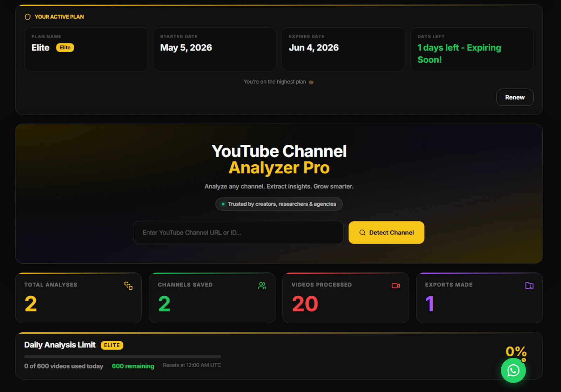Click the Analyze any channel tagline

pyautogui.click(x=279, y=186)
